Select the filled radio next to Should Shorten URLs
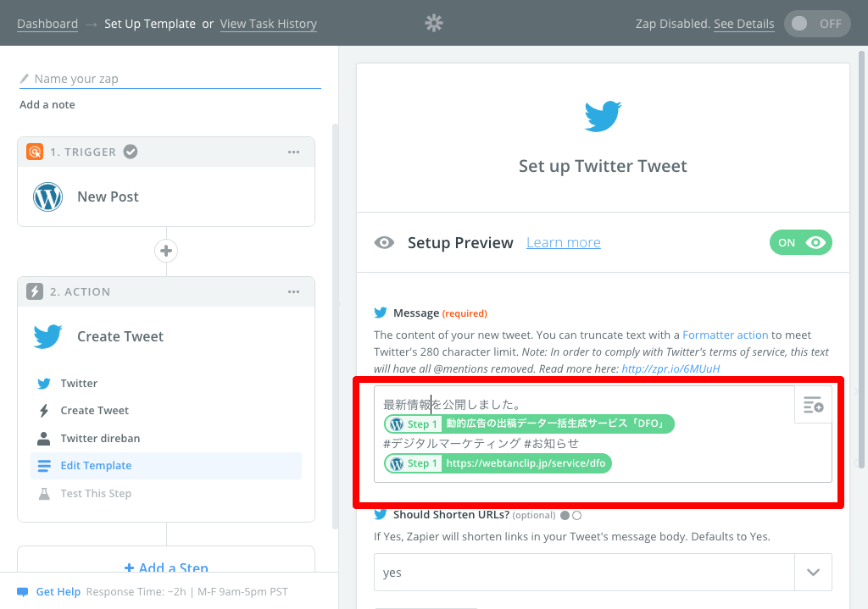Viewport: 868px width, 609px height. 565,516
